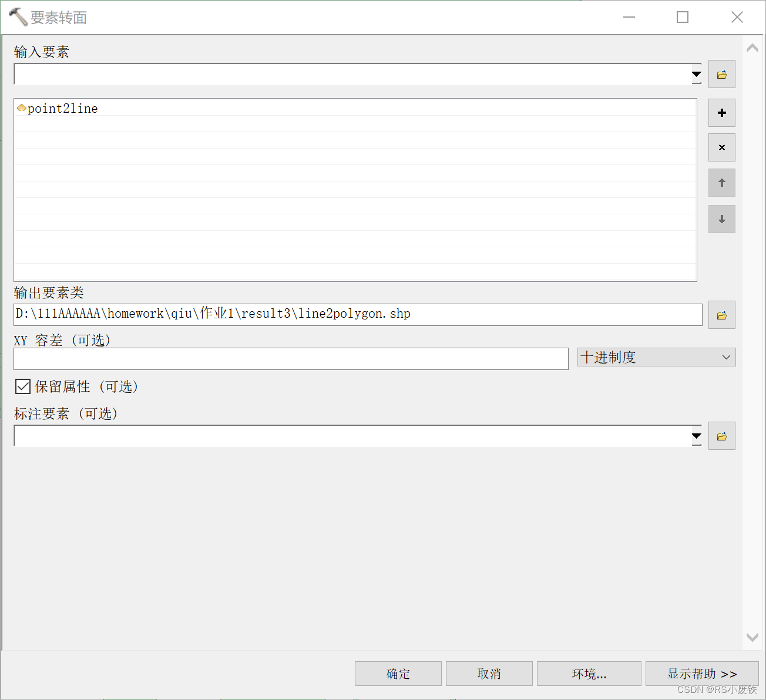Click the 取消 button
This screenshot has width=766, height=700.
point(489,674)
